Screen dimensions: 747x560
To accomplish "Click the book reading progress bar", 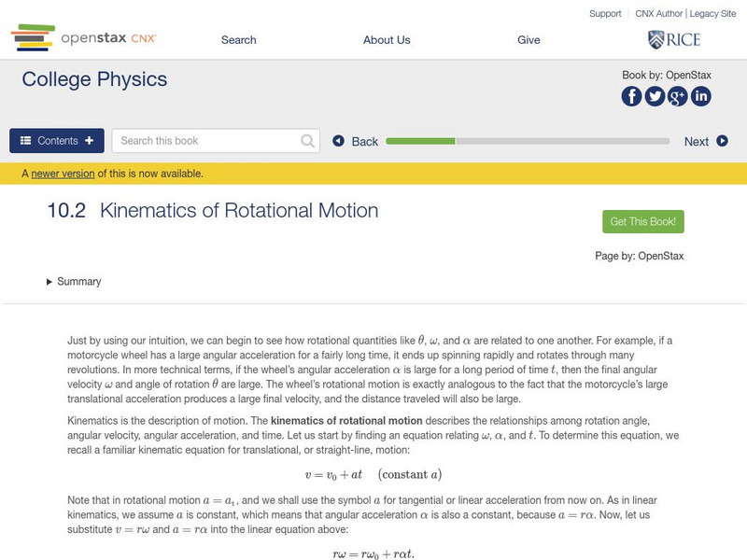I will click(528, 142).
